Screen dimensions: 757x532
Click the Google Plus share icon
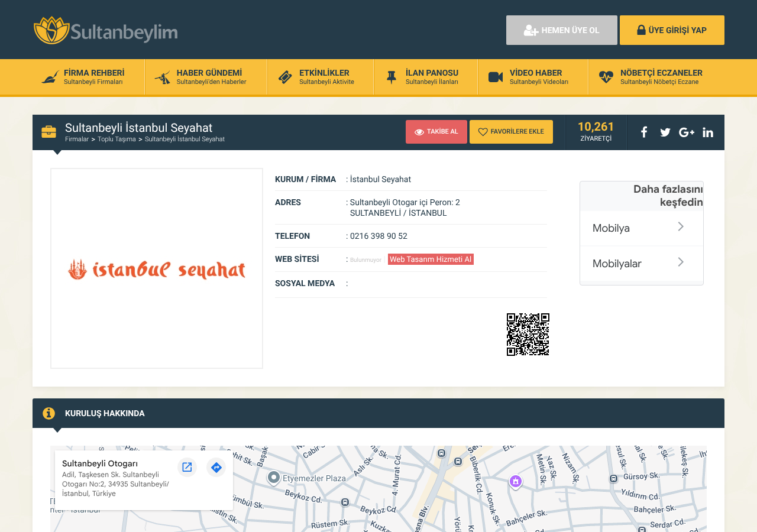[x=687, y=132]
